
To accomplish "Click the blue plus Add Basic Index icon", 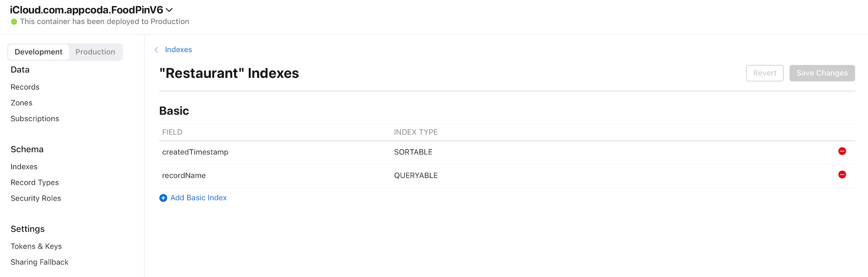I will coord(163,198).
